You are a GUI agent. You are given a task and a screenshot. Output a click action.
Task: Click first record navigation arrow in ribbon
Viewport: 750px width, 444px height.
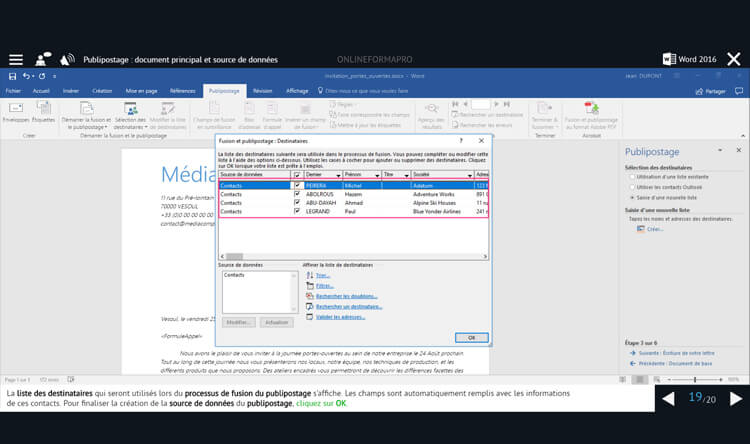[x=455, y=104]
